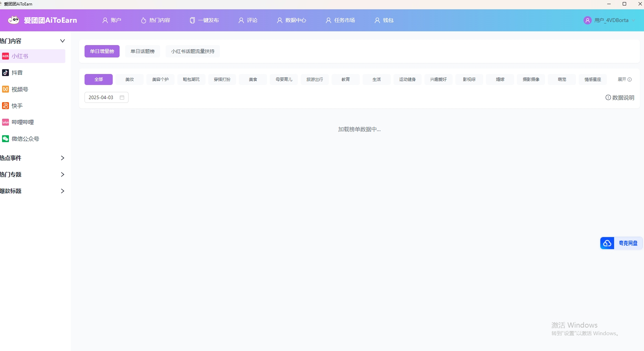Image resolution: width=644 pixels, height=351 pixels.
Task: Open 数据中心 in top navigation
Action: [x=291, y=20]
